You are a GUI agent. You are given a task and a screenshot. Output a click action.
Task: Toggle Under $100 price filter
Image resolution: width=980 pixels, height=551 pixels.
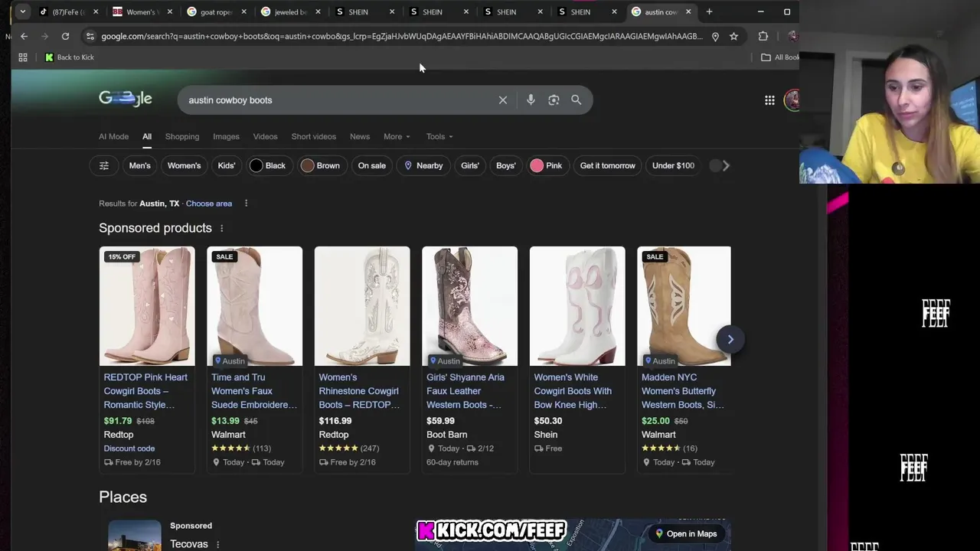coord(673,165)
